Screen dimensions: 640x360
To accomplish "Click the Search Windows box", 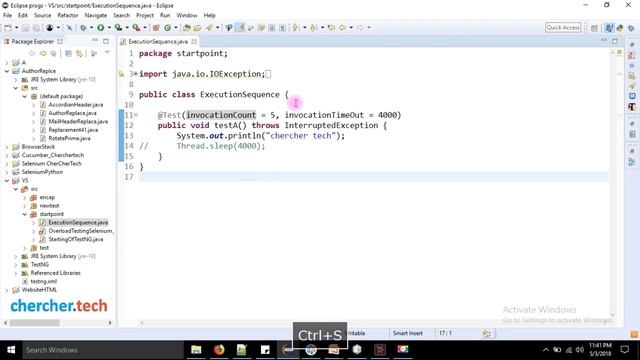I will click(x=103, y=350).
